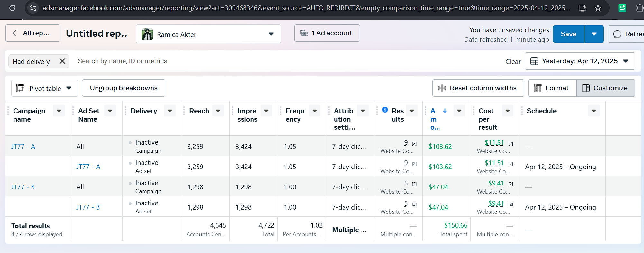Go back to All reports
The image size is (644, 253).
33,33
